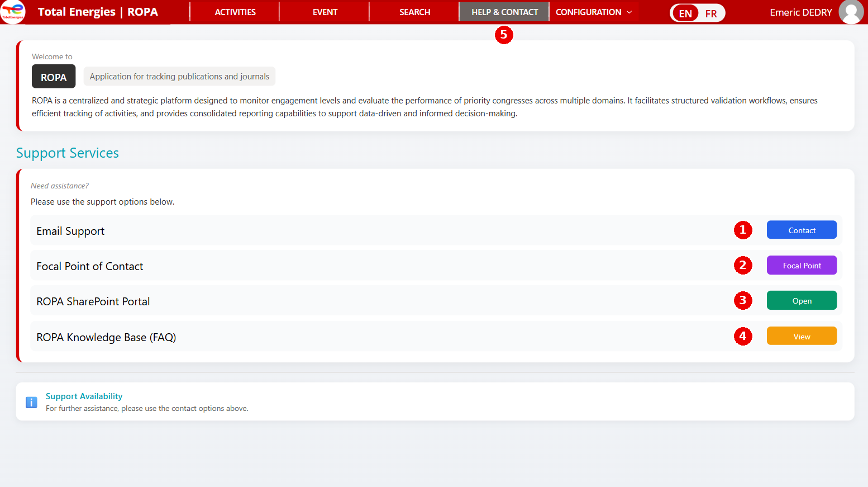
Task: Click 'Please use the support options below'
Action: 102,202
